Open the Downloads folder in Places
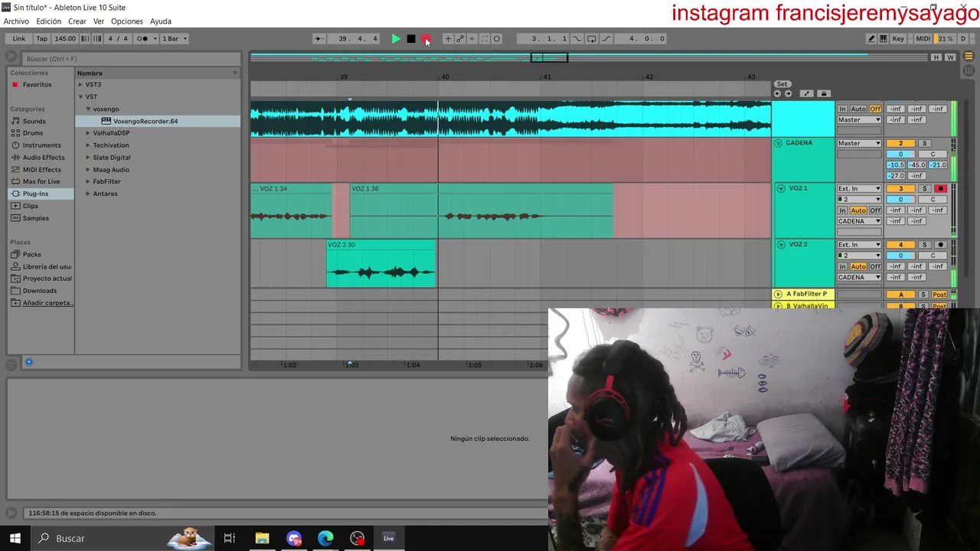Viewport: 980px width, 551px height. [39, 291]
